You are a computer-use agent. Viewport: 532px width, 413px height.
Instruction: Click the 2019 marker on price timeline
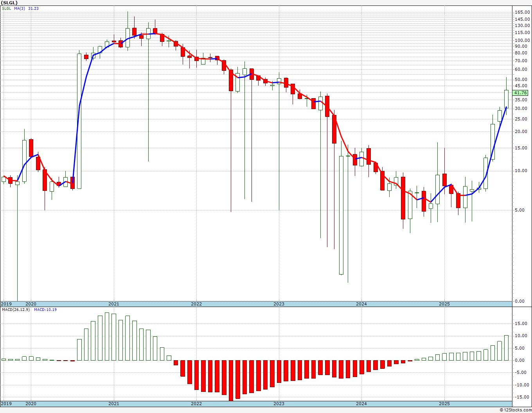point(6,304)
